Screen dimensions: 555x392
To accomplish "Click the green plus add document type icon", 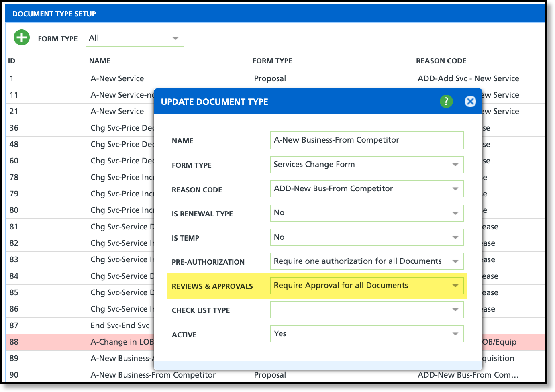I will point(22,38).
